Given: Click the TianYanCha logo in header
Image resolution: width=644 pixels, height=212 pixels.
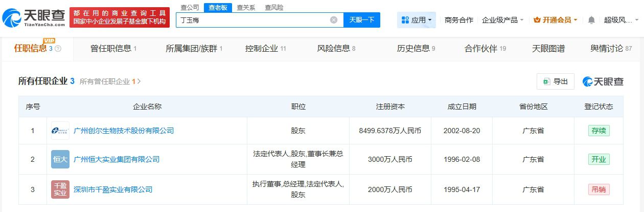Looking at the screenshot, I should coord(34,17).
